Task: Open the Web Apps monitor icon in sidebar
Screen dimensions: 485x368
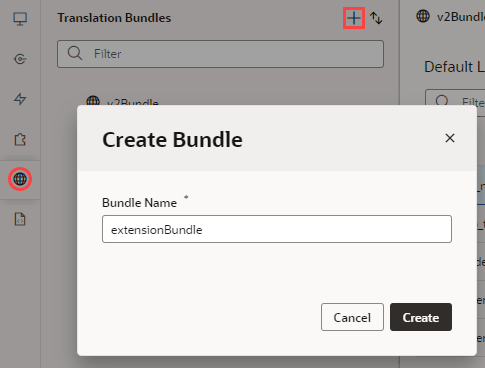Action: (x=20, y=19)
